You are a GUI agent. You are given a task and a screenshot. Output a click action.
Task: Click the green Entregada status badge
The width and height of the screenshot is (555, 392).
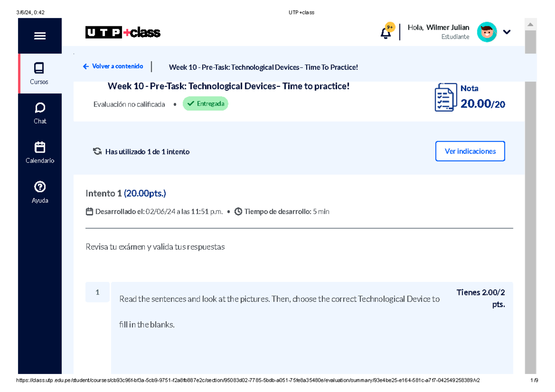(205, 104)
